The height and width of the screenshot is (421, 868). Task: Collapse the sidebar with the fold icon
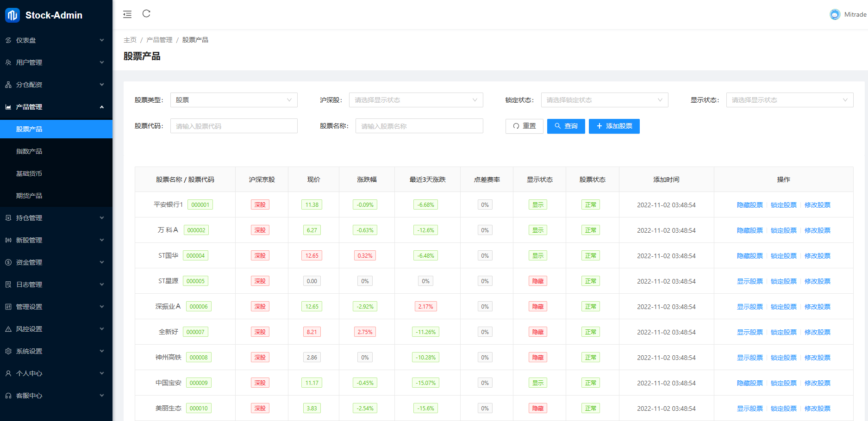tap(127, 14)
